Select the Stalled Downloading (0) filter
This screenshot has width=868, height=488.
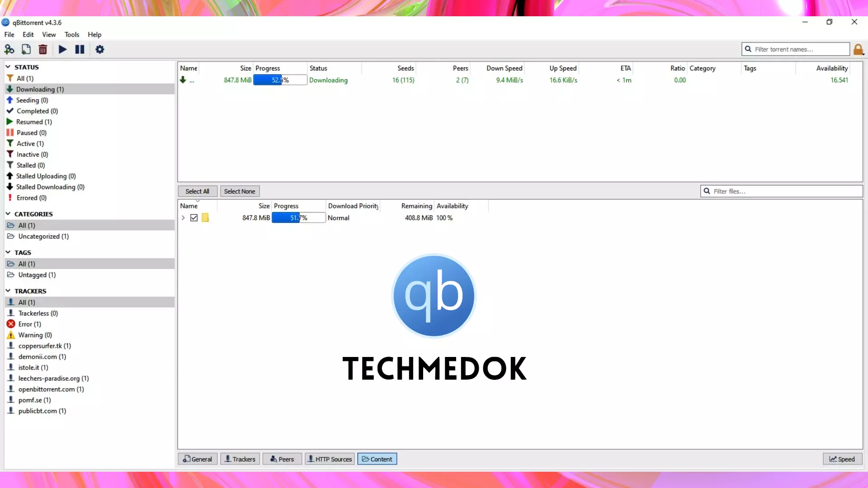pos(90,187)
